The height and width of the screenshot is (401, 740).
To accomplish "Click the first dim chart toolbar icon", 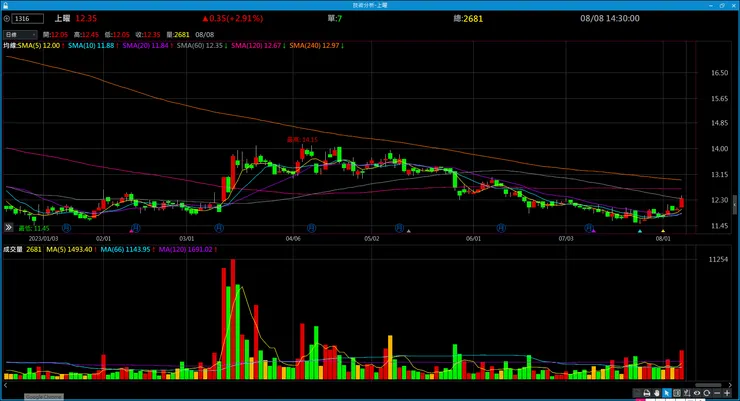I will 637,393.
